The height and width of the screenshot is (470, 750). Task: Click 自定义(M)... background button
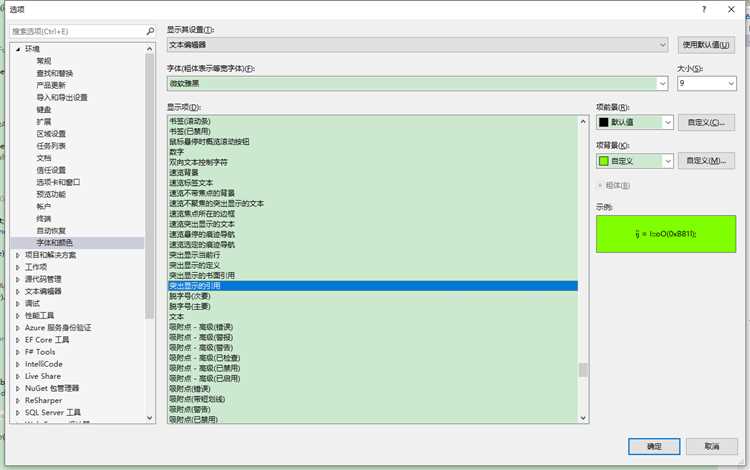pos(706,161)
